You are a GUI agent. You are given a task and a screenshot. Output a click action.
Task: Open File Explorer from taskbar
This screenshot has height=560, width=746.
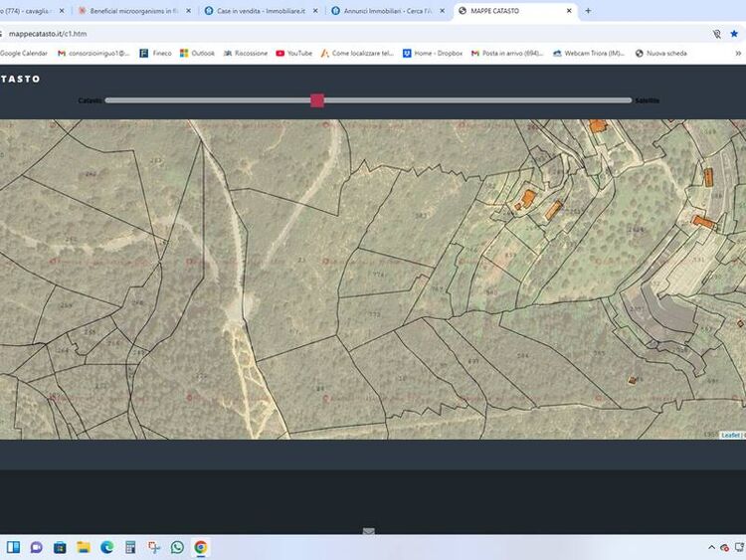[x=84, y=547]
